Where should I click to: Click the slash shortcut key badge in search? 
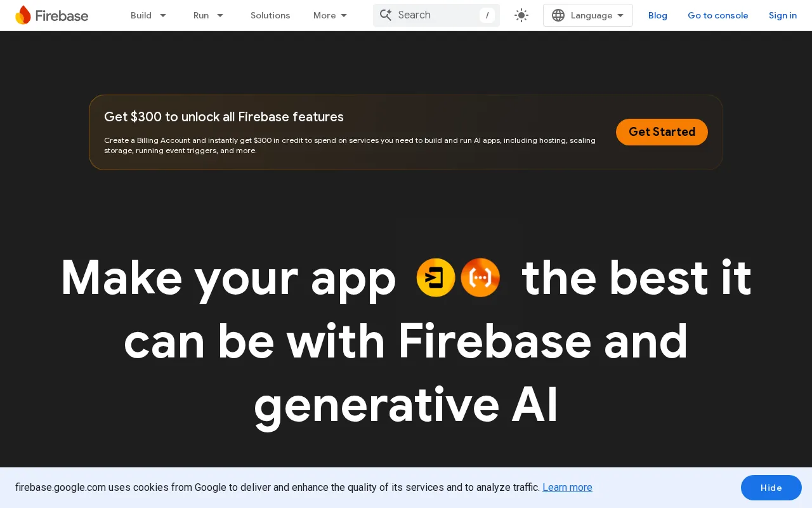click(x=487, y=15)
